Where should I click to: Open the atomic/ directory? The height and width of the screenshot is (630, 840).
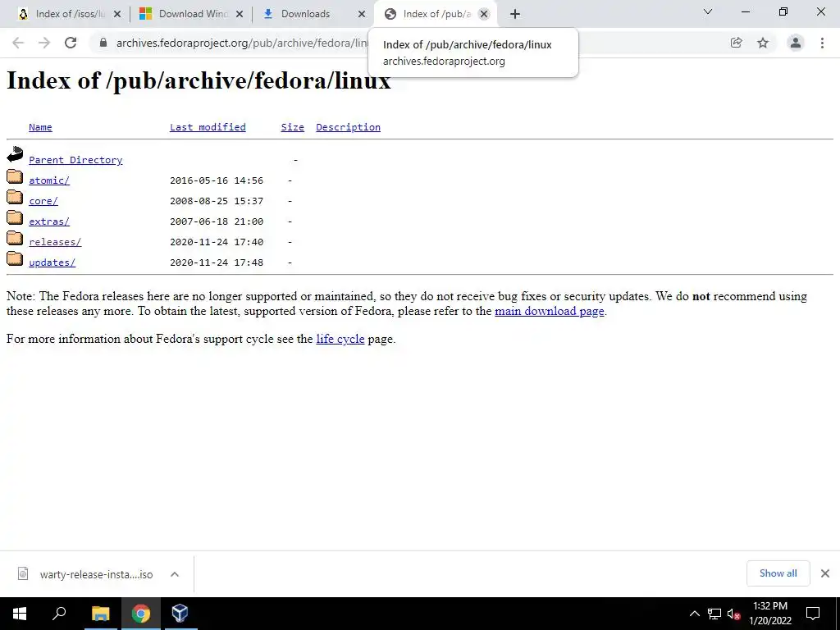click(x=49, y=180)
